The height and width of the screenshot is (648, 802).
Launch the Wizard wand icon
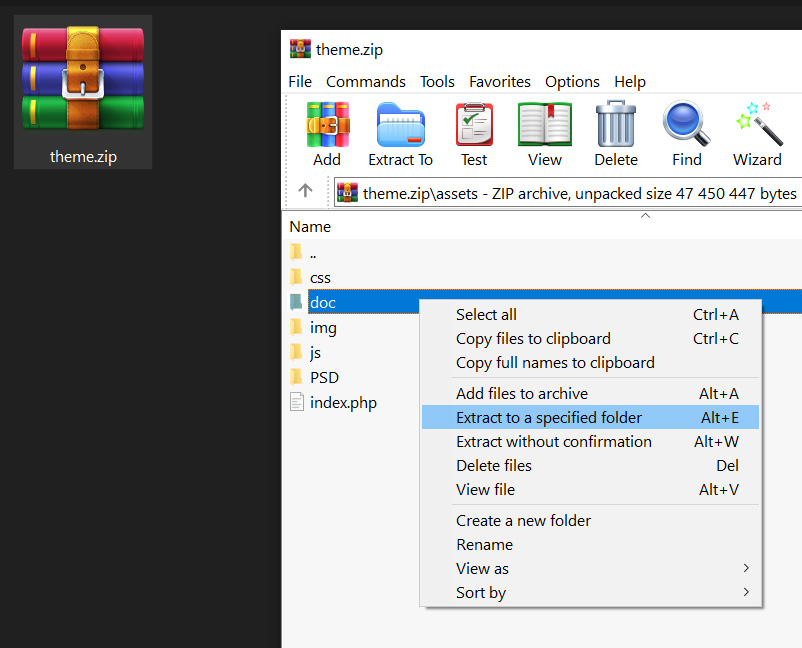pyautogui.click(x=758, y=124)
